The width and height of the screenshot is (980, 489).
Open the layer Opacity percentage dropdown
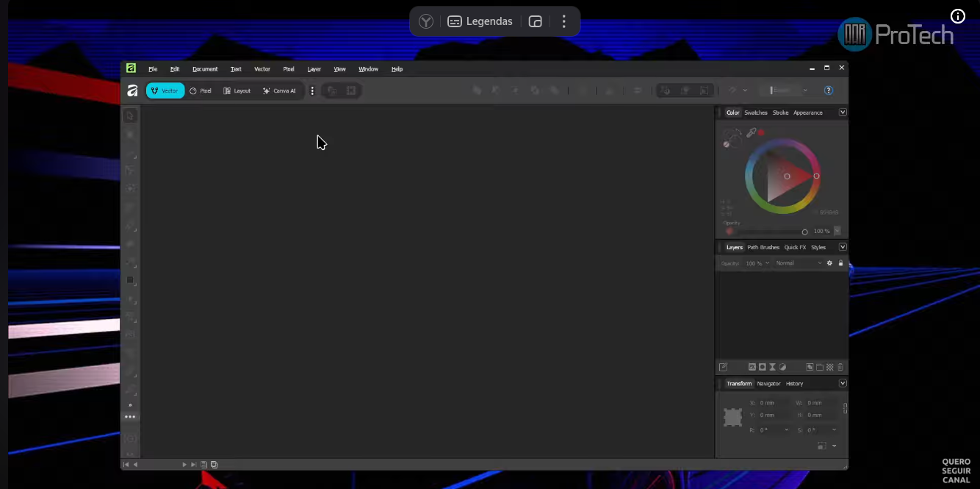coord(757,263)
